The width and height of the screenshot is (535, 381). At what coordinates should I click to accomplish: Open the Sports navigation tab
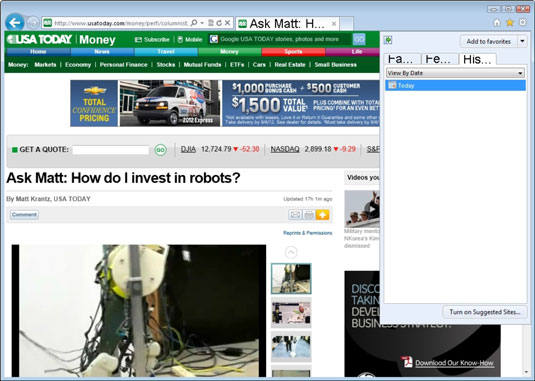[x=293, y=52]
